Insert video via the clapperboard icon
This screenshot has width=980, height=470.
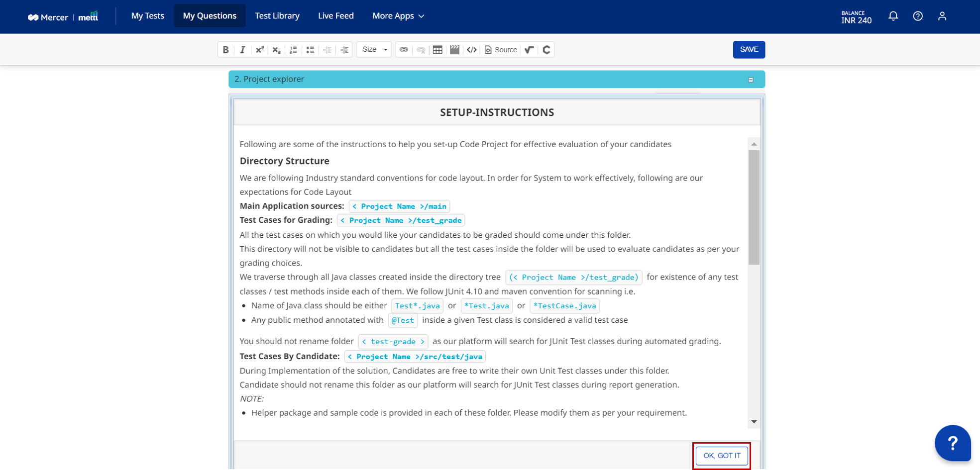(455, 50)
